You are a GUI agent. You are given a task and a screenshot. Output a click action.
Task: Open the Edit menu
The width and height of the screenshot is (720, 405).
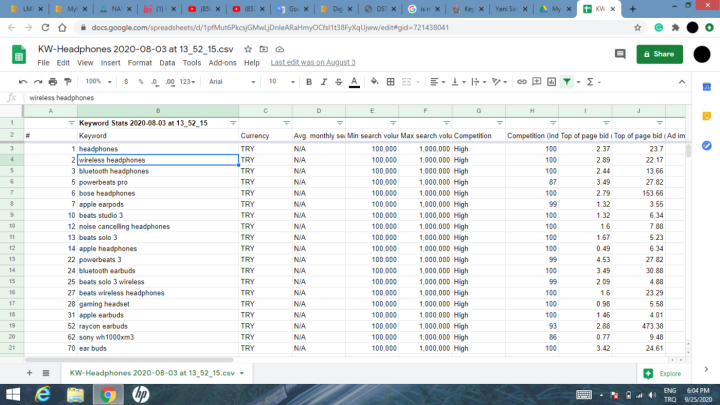[63, 62]
